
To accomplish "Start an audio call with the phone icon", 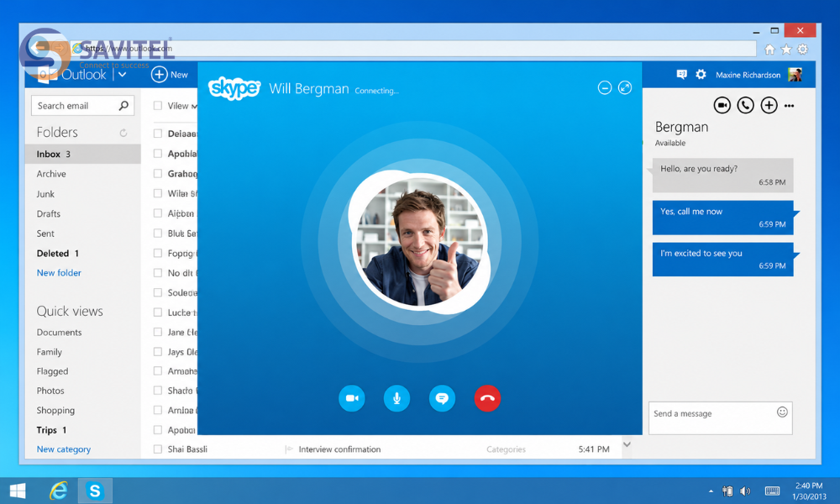I will pos(745,106).
